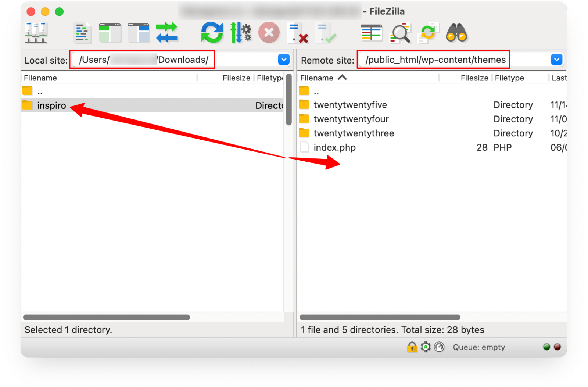The image size is (588, 387).
Task: Toggle synchronized browsing
Action: coord(428,33)
